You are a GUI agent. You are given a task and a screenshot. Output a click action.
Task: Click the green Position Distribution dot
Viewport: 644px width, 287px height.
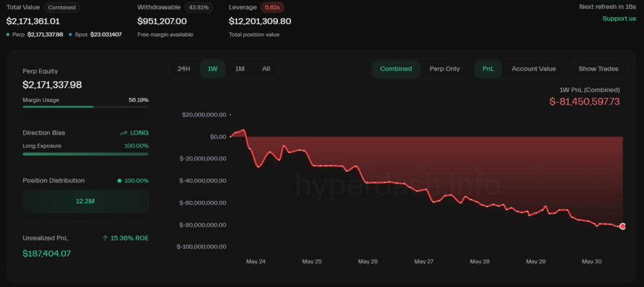(x=119, y=181)
